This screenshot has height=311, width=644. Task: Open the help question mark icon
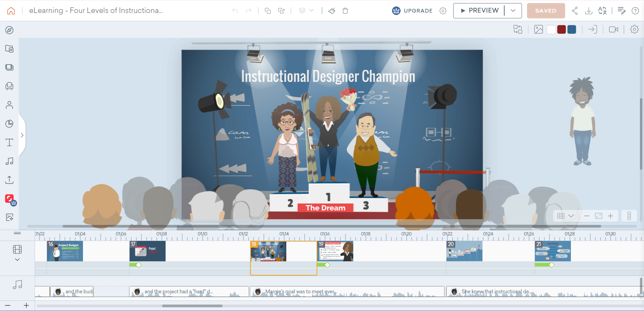point(635,11)
